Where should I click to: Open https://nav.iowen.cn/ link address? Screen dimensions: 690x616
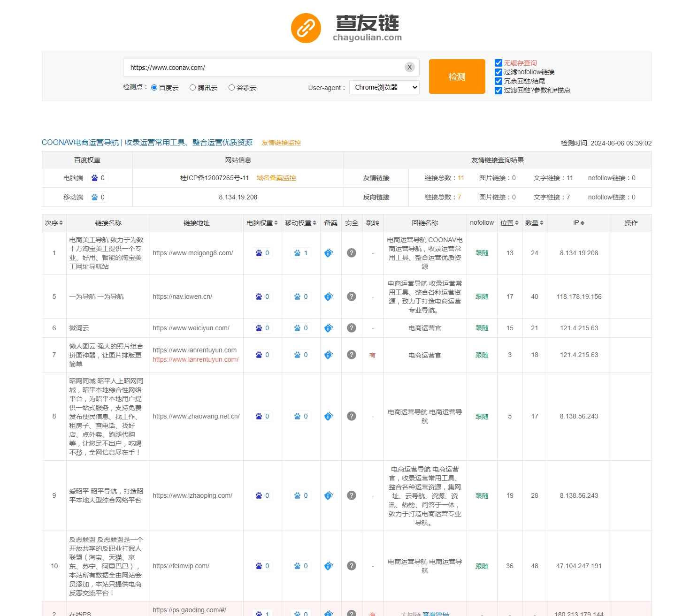pos(183,297)
